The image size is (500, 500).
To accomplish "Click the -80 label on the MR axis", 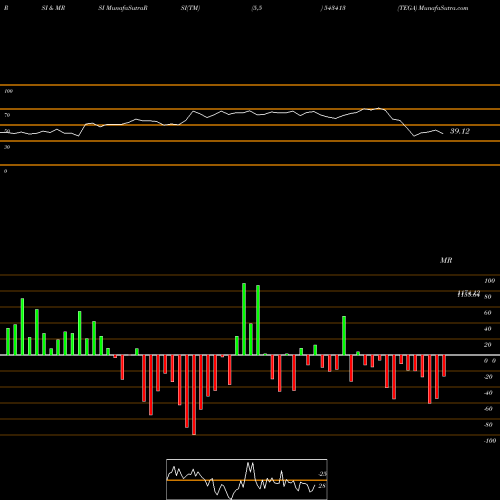I will pyautogui.click(x=488, y=425).
